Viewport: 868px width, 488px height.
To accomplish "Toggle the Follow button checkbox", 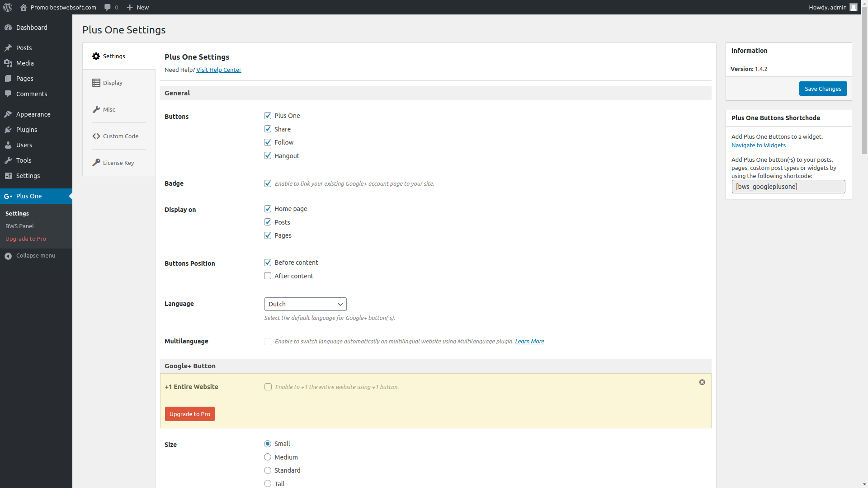I will [268, 142].
